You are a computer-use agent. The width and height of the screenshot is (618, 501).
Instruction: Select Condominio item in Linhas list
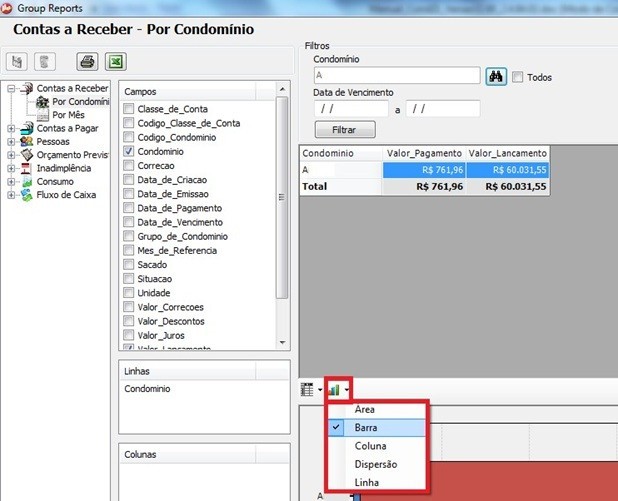tap(147, 389)
